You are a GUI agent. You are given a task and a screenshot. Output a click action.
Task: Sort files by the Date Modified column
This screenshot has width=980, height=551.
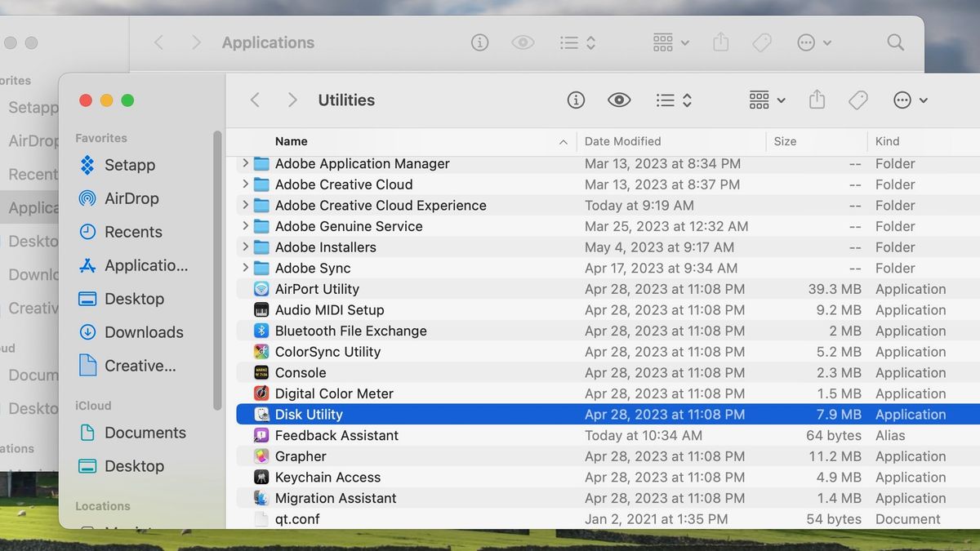pos(623,141)
